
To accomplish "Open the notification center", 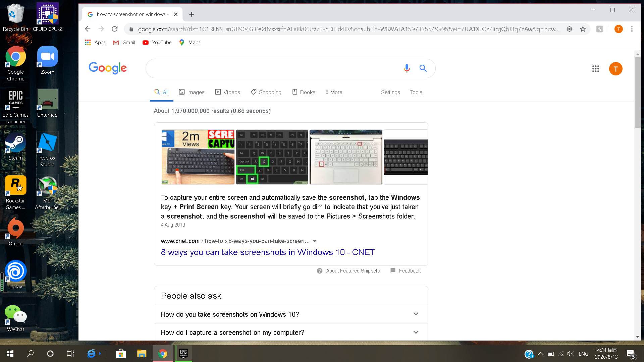I will coord(631,354).
